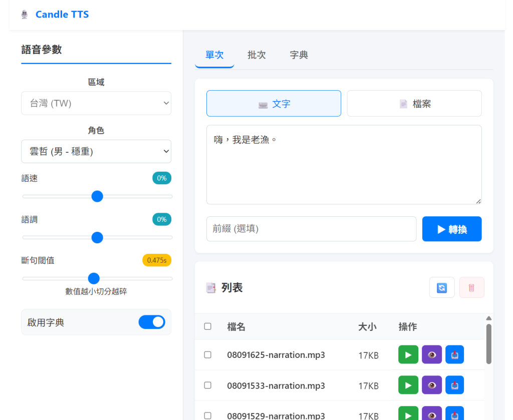
Task: Click the list scrollbar up arrow
Action: [x=489, y=318]
